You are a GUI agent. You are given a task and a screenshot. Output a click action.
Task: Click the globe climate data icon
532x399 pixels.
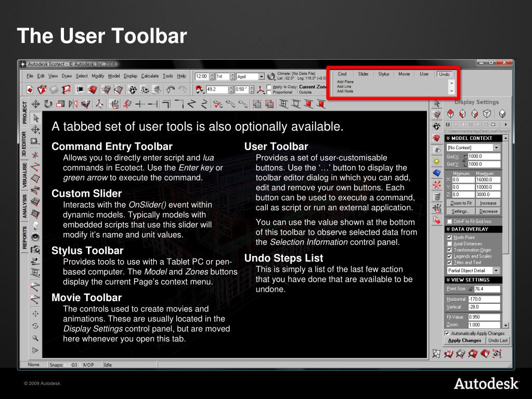point(271,76)
